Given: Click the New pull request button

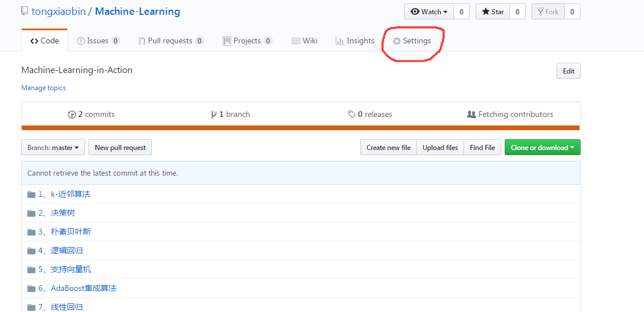Looking at the screenshot, I should coord(120,147).
